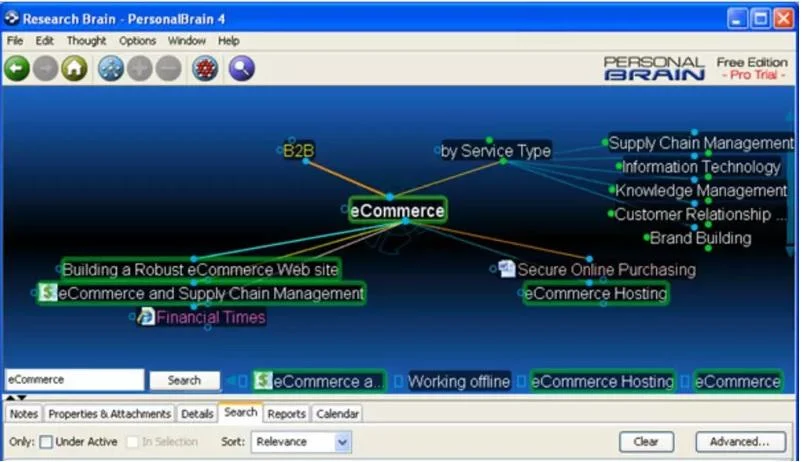Click the Advanced... button
This screenshot has width=802, height=462.
pos(740,442)
